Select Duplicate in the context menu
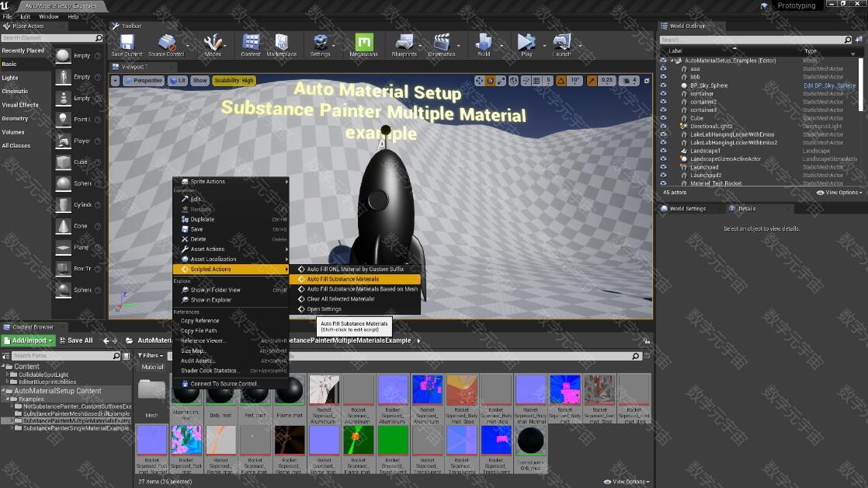The image size is (868, 488). (x=231, y=219)
